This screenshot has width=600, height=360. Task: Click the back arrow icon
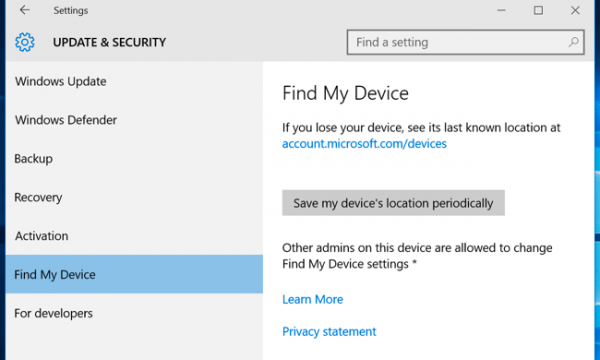click(25, 10)
